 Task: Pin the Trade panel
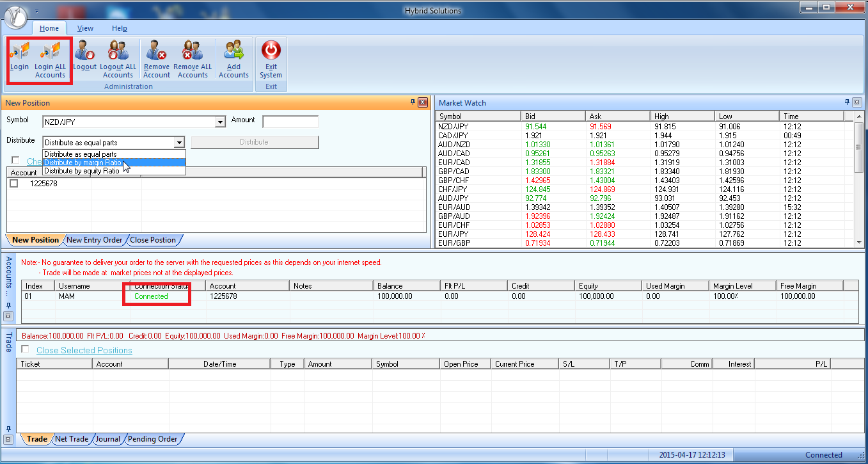point(8,429)
